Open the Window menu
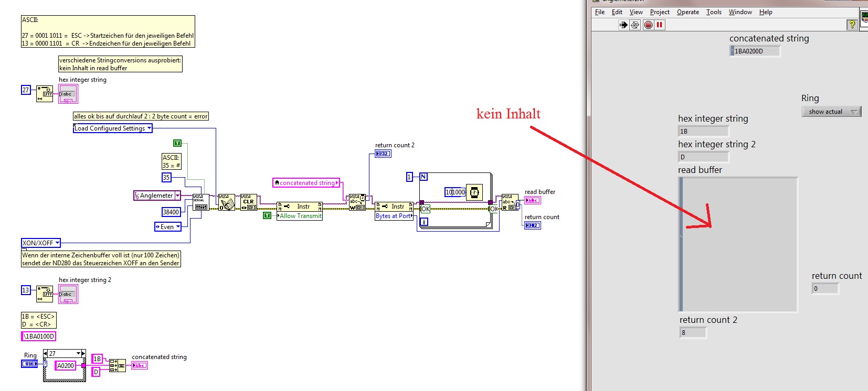This screenshot has width=868, height=391. point(740,12)
